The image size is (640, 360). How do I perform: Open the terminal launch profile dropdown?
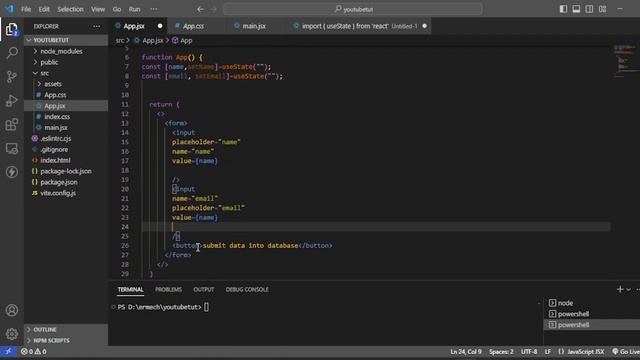point(629,289)
